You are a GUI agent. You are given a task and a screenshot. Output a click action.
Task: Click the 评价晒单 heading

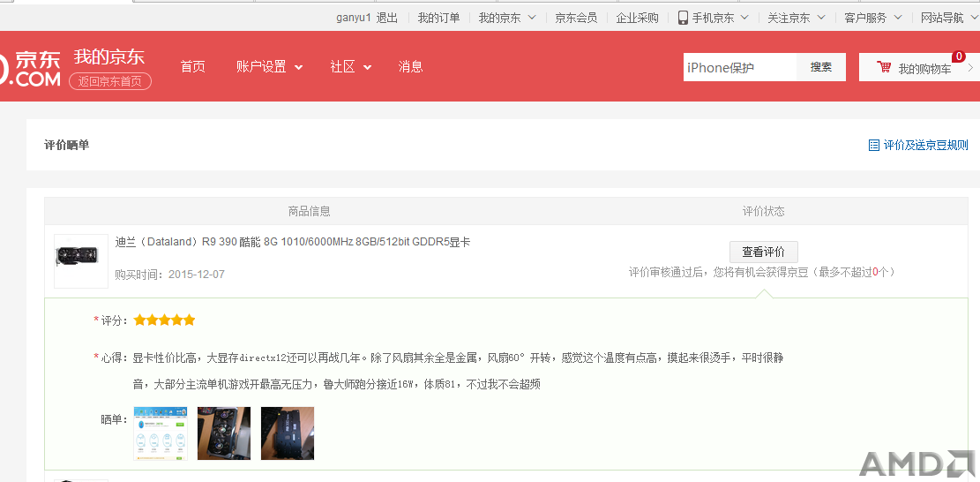(67, 145)
